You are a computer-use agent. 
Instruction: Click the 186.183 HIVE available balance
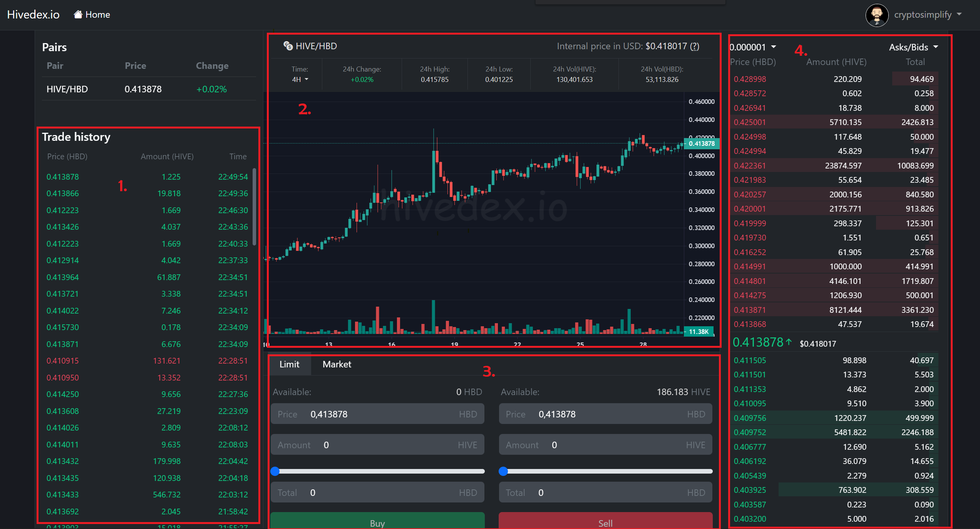[683, 392]
